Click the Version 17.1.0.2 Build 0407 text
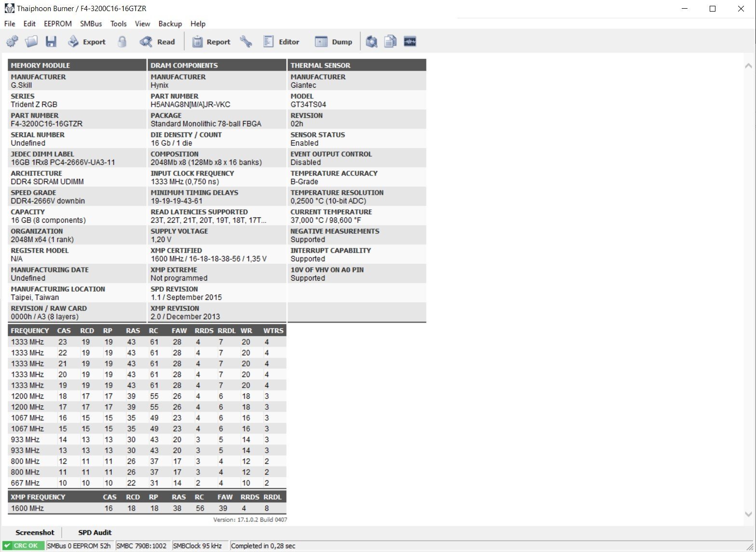The width and height of the screenshot is (756, 552). coord(250,520)
